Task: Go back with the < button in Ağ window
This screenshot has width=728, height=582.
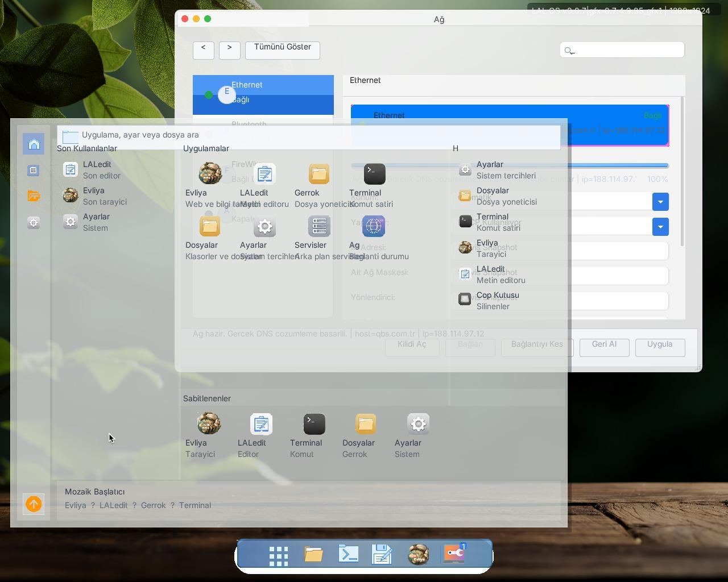Action: [204, 50]
